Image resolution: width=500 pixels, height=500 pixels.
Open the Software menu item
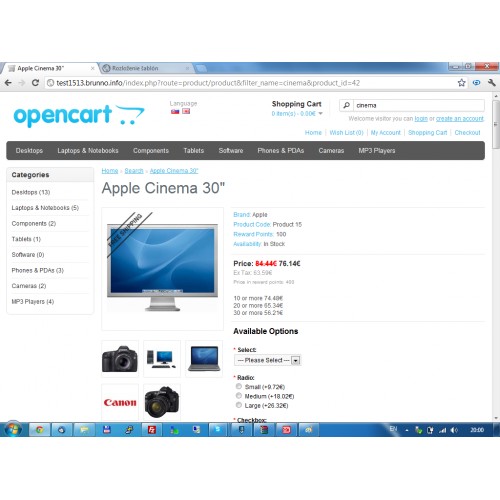coord(231,151)
